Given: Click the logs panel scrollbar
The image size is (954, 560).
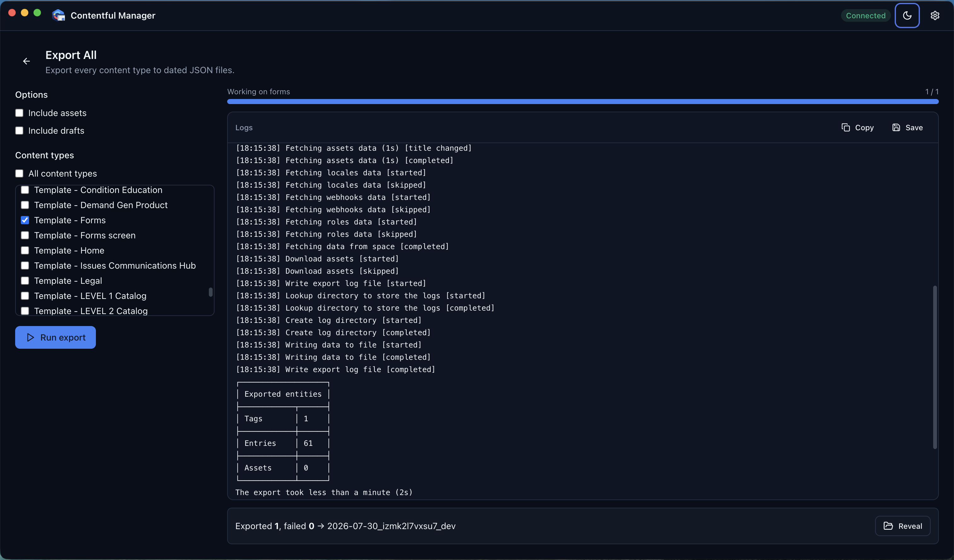Looking at the screenshot, I should (935, 367).
